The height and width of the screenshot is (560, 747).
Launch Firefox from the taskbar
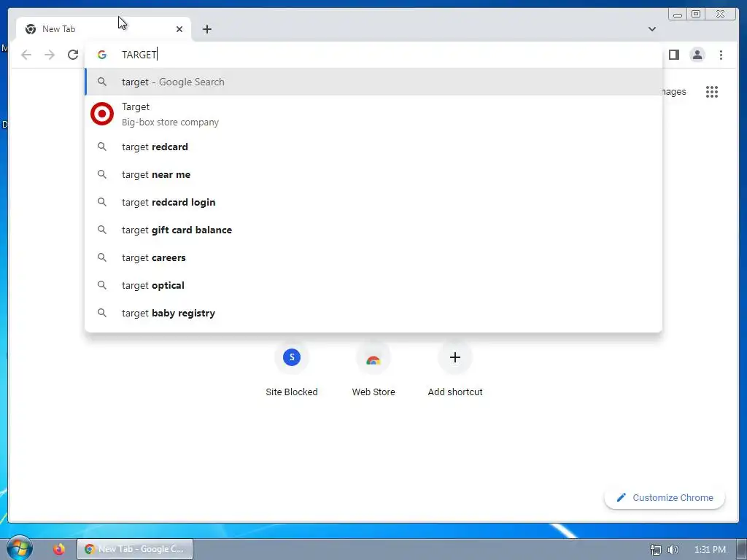[x=59, y=549]
